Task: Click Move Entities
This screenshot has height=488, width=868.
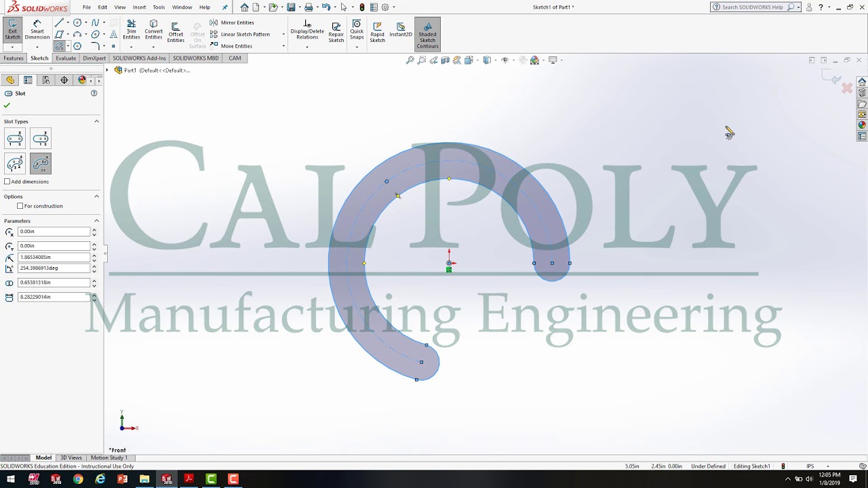Action: (x=231, y=46)
